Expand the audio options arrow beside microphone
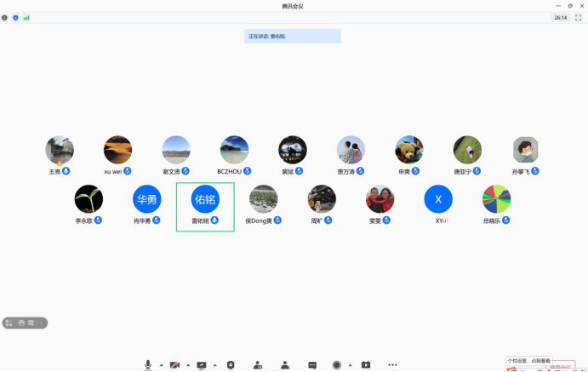Screen dimensions: 588x372 (x=161, y=365)
